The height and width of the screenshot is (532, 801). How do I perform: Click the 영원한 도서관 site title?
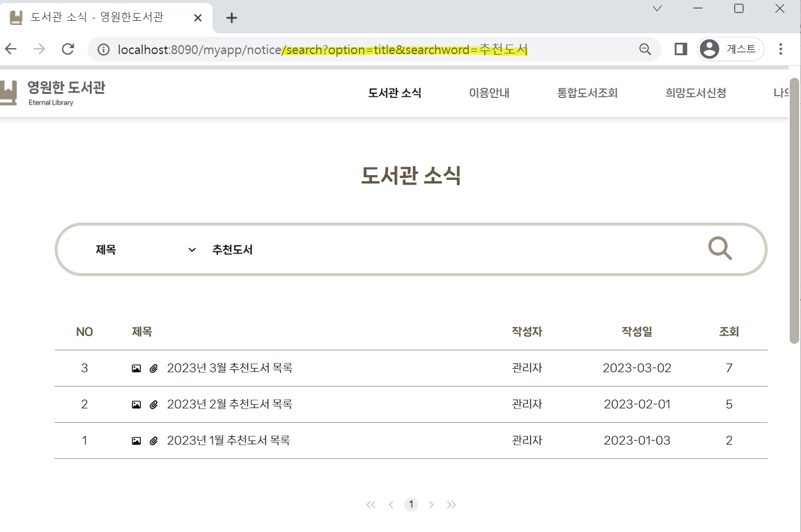pyautogui.click(x=67, y=88)
